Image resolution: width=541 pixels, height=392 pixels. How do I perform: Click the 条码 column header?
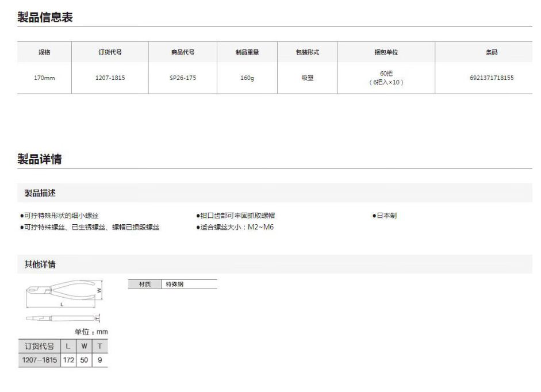click(x=492, y=52)
